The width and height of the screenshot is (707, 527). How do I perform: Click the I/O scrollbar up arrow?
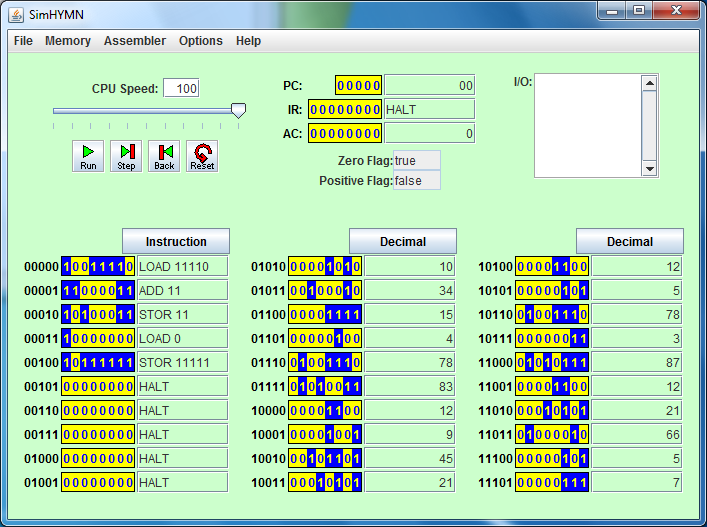tap(649, 83)
